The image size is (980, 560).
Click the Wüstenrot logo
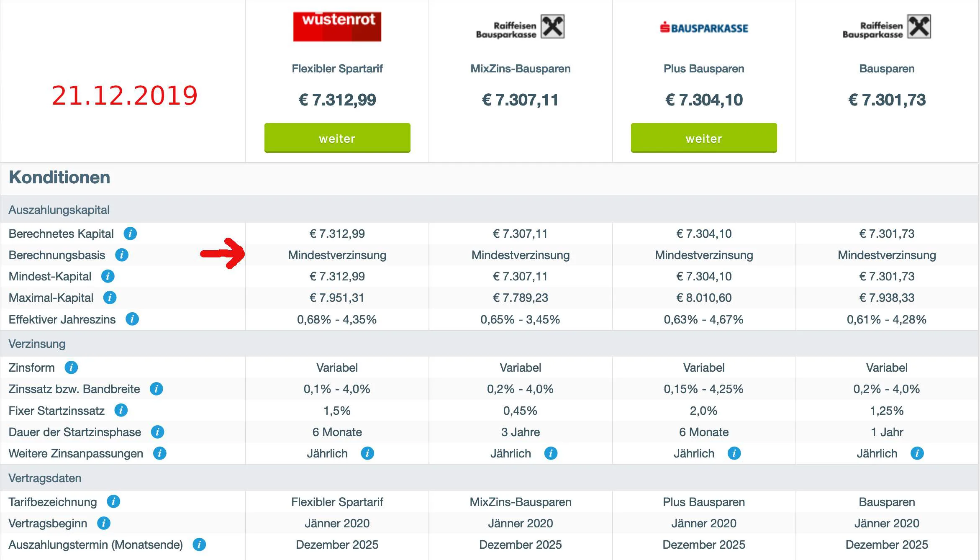(337, 26)
